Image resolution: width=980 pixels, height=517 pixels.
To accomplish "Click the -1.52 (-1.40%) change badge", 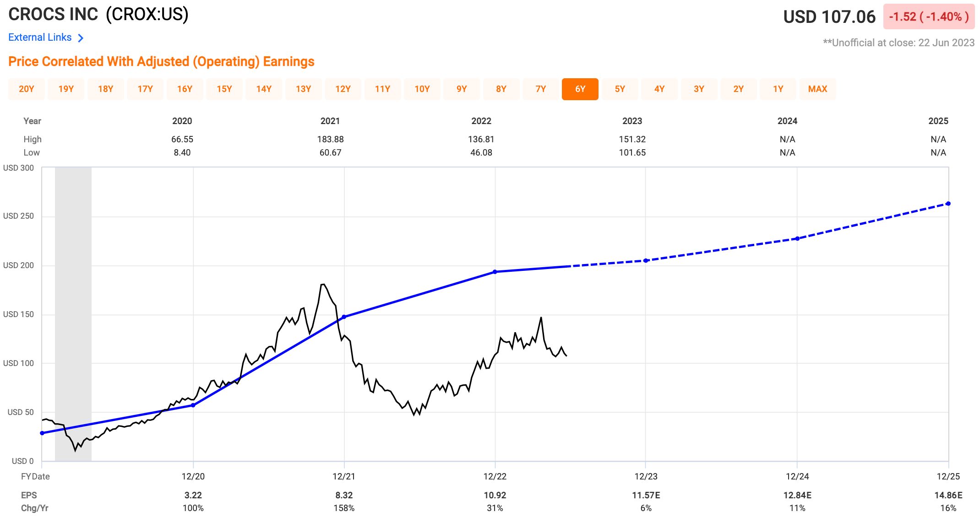I will (x=929, y=17).
